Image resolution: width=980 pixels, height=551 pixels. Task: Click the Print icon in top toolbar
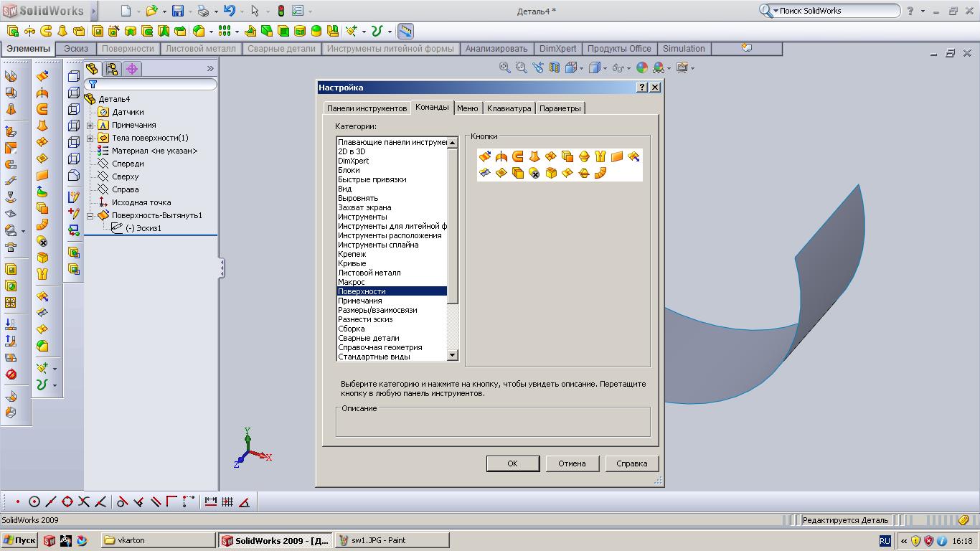tap(203, 11)
